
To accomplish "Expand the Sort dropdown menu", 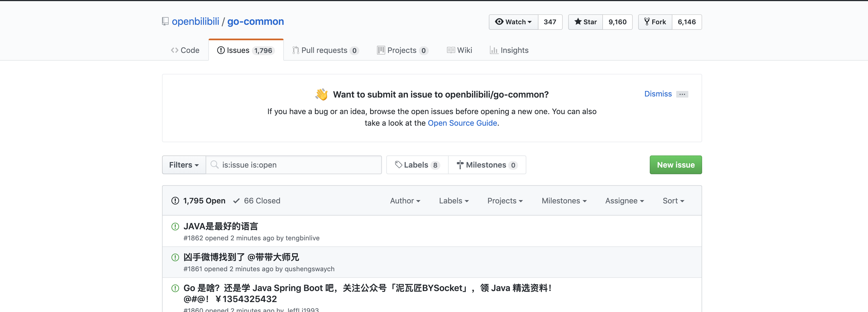I will pos(674,201).
